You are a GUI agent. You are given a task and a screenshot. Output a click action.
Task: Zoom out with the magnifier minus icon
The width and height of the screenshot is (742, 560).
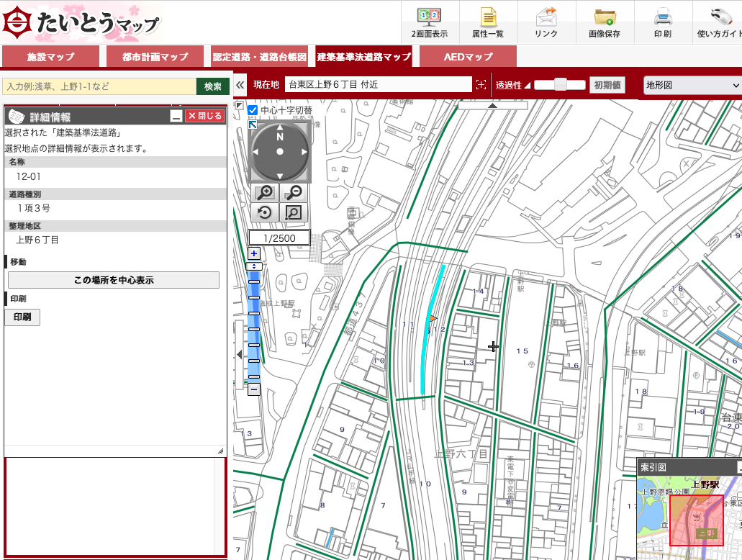[293, 192]
